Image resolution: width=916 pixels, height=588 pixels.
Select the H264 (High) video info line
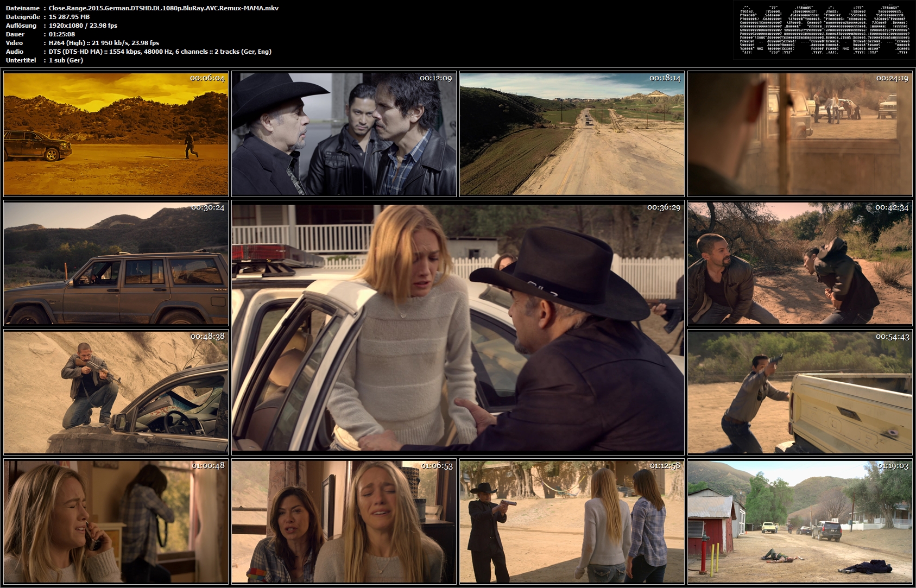pyautogui.click(x=104, y=43)
